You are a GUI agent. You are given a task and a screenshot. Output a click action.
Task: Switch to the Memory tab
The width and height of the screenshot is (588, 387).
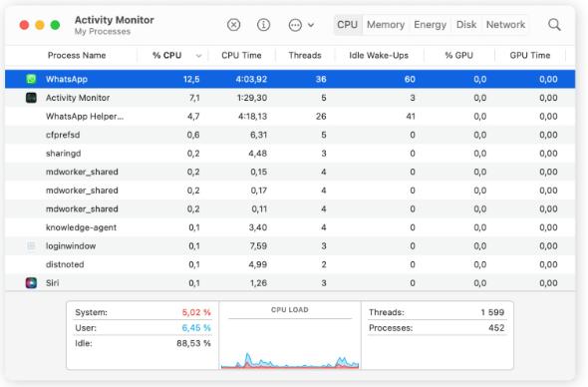pos(386,25)
